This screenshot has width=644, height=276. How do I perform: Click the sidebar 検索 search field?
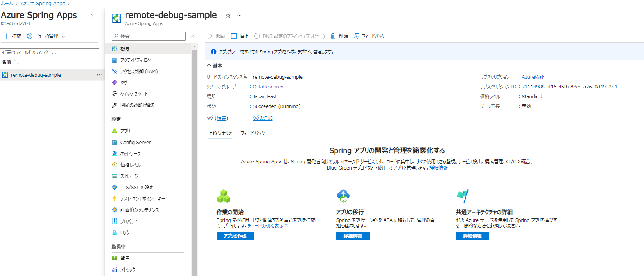(149, 36)
